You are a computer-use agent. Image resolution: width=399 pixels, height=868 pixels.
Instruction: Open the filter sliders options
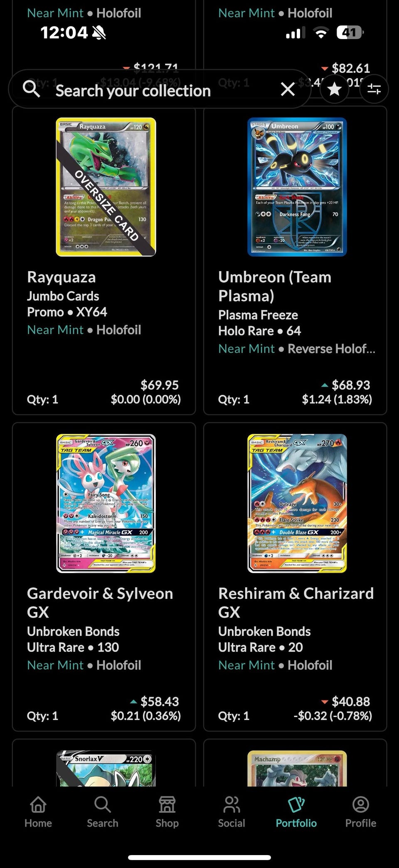pyautogui.click(x=374, y=89)
